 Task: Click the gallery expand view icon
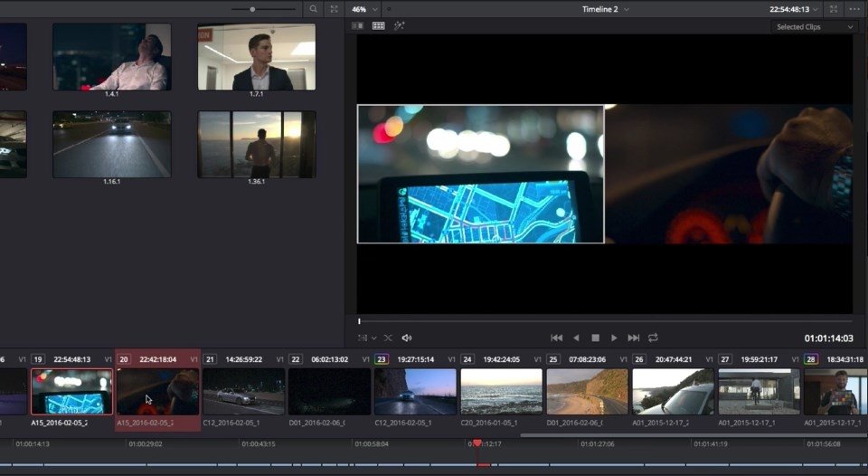tap(334, 9)
